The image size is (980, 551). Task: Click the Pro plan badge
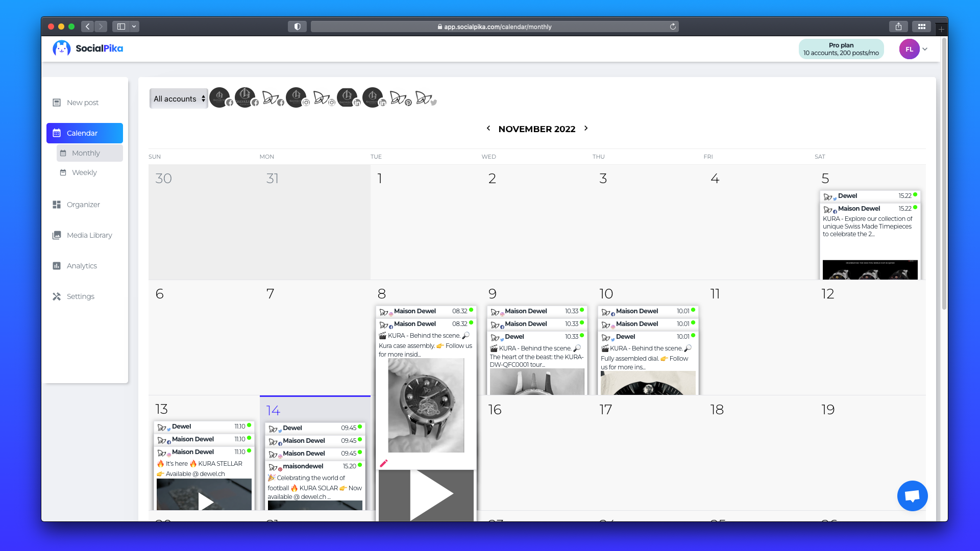[841, 49]
